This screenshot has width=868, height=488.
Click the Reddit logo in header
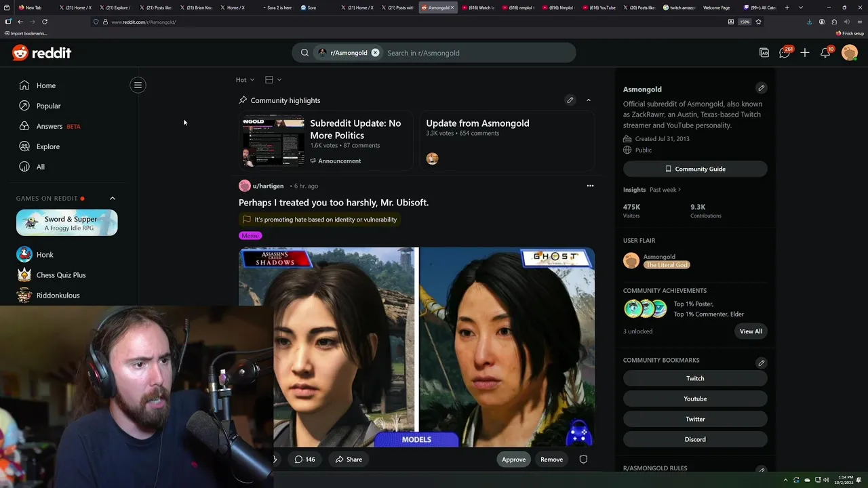[x=42, y=53]
